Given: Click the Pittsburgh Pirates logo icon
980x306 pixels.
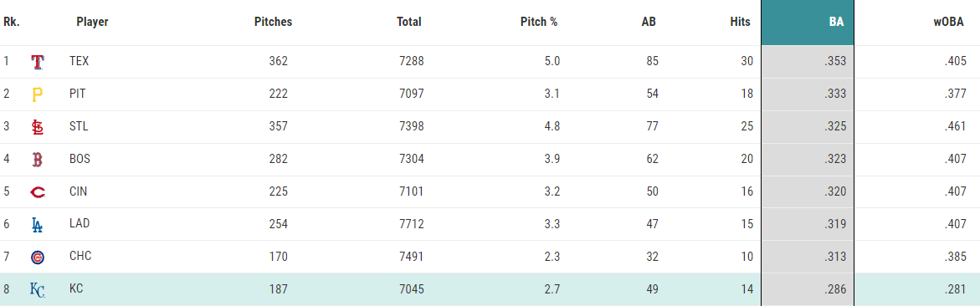Looking at the screenshot, I should [38, 94].
